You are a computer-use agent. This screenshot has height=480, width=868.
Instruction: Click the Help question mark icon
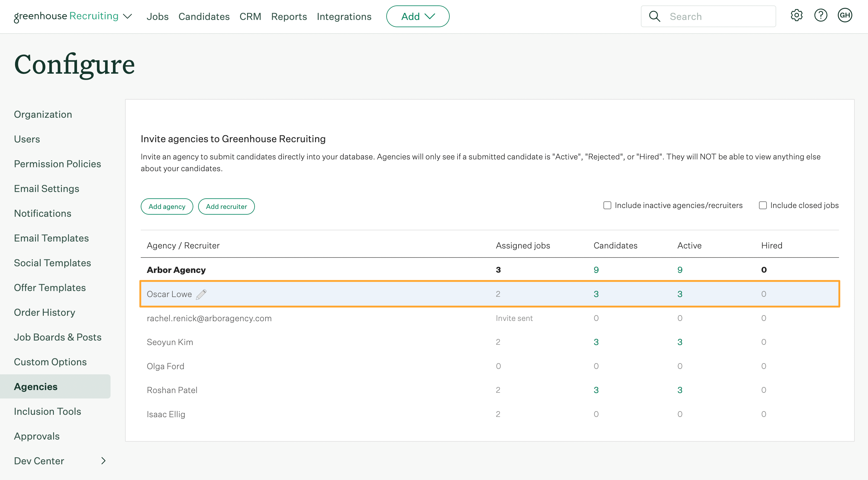(x=821, y=16)
